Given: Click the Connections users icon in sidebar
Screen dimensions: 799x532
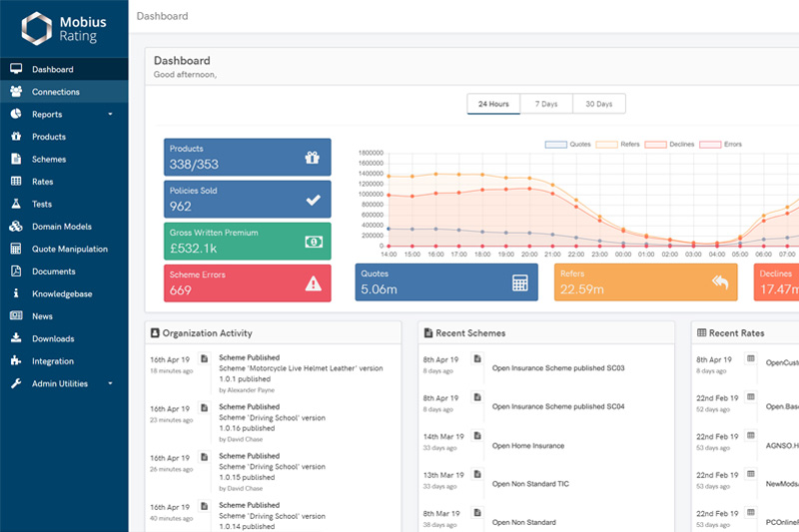Looking at the screenshot, I should point(16,92).
